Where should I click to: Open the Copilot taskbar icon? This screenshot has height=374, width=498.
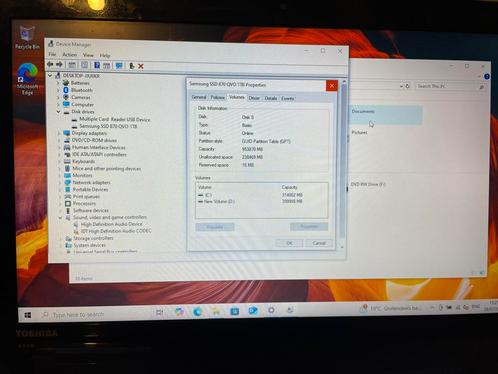(x=179, y=312)
